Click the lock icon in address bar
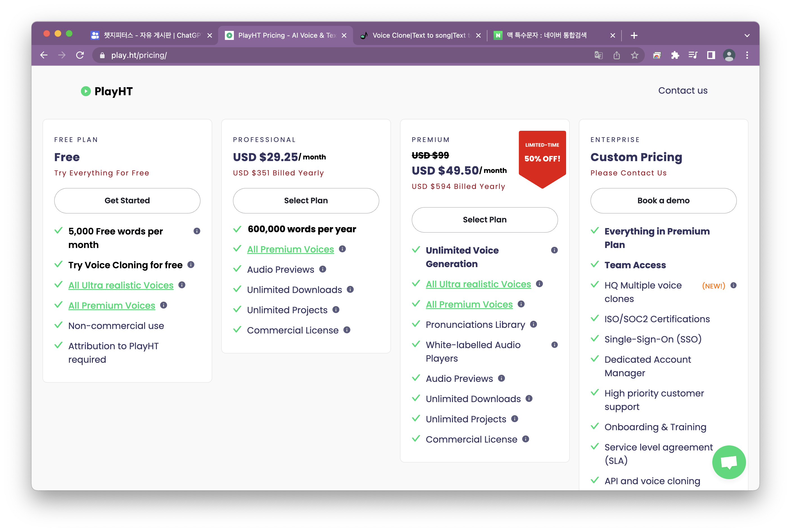This screenshot has width=791, height=532. pyautogui.click(x=102, y=55)
